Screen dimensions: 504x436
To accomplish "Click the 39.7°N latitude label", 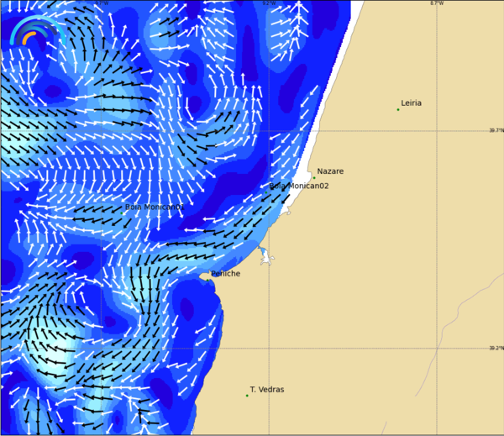I will (496, 130).
